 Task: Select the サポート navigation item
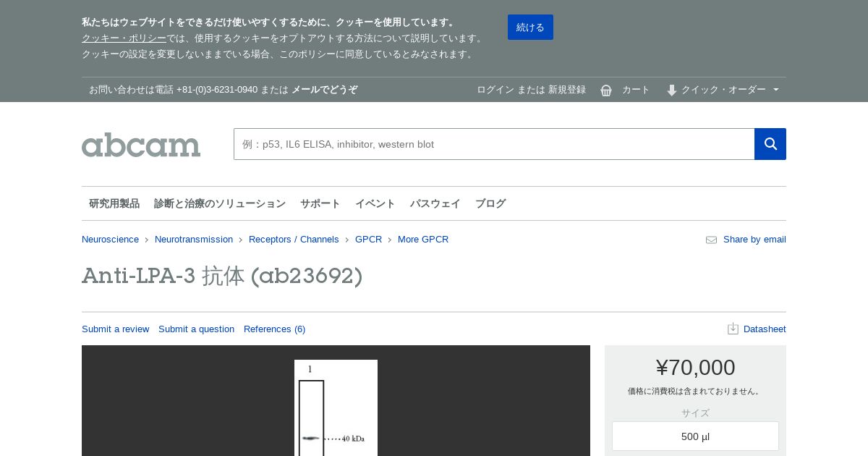pyautogui.click(x=320, y=203)
